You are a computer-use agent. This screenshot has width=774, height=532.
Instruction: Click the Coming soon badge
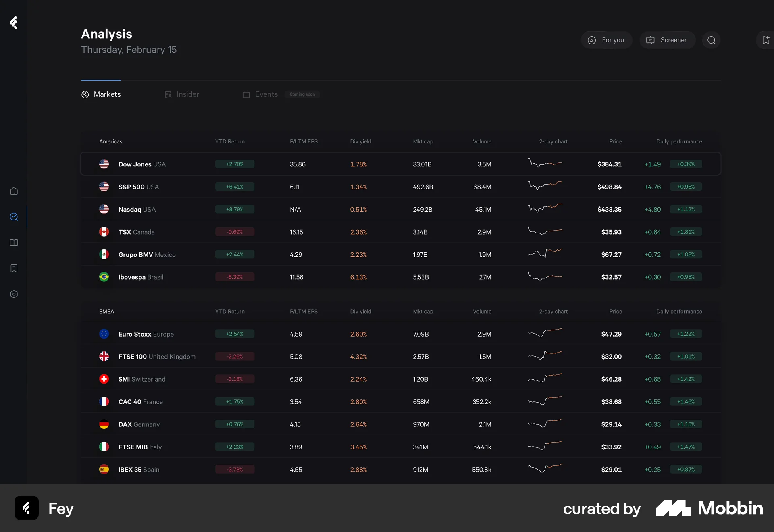[x=302, y=94]
